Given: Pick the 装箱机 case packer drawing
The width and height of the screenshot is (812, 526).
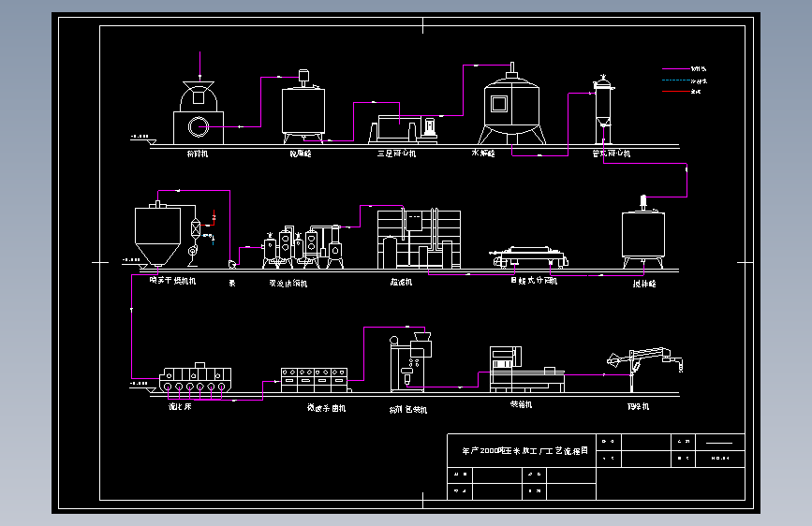Looking at the screenshot, I should click(526, 369).
